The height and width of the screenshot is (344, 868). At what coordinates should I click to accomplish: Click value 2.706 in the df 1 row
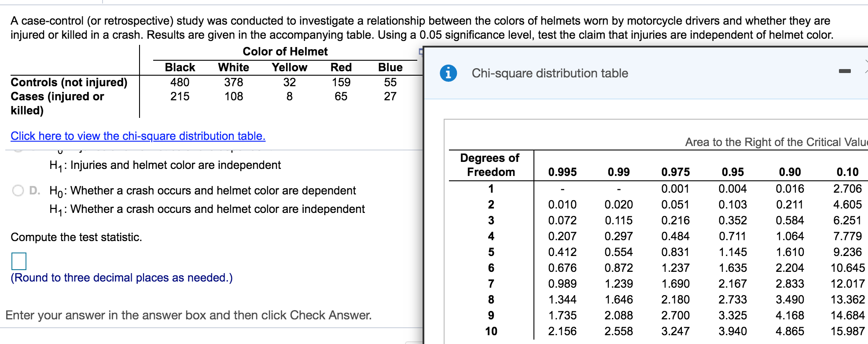pos(847,189)
